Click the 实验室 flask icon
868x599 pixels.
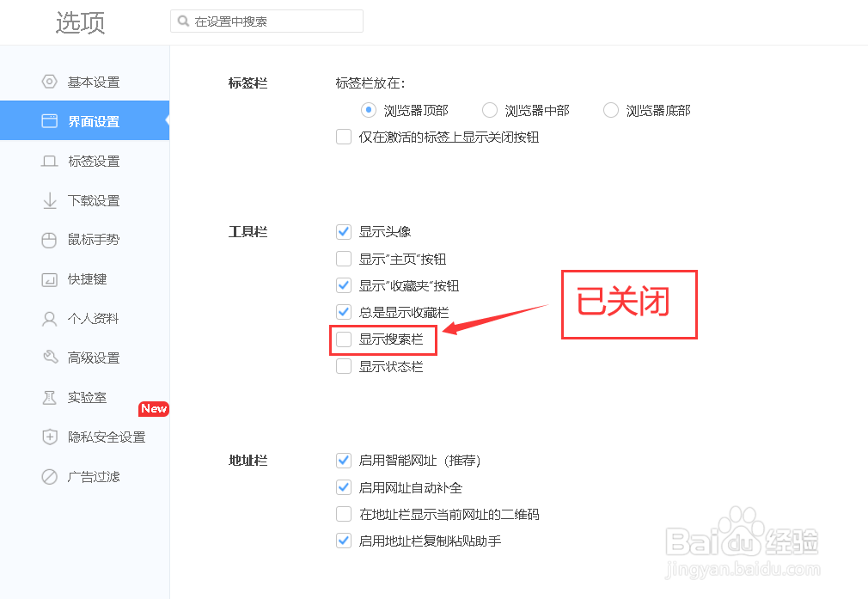click(50, 397)
